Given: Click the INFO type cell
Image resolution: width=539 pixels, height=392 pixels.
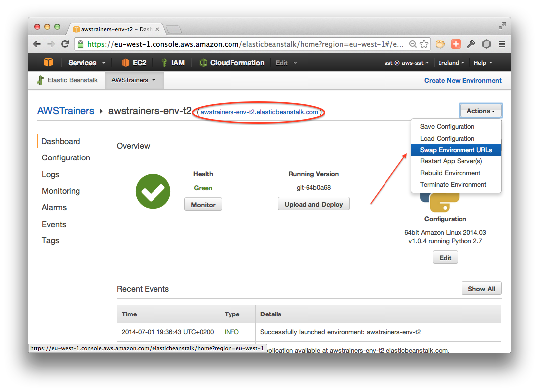Looking at the screenshot, I should coord(231,332).
